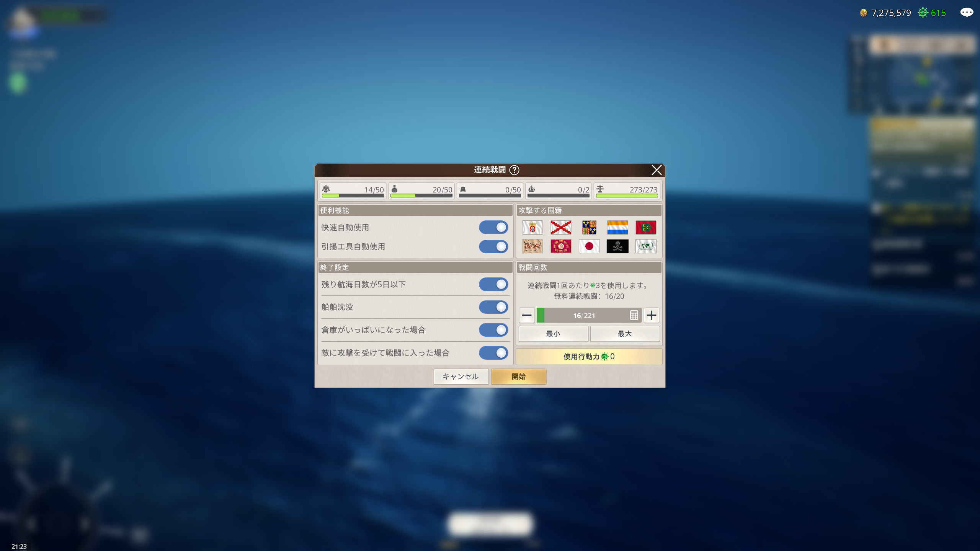Select the Dutch orange-white-blue flag
This screenshot has height=551, width=980.
(617, 227)
